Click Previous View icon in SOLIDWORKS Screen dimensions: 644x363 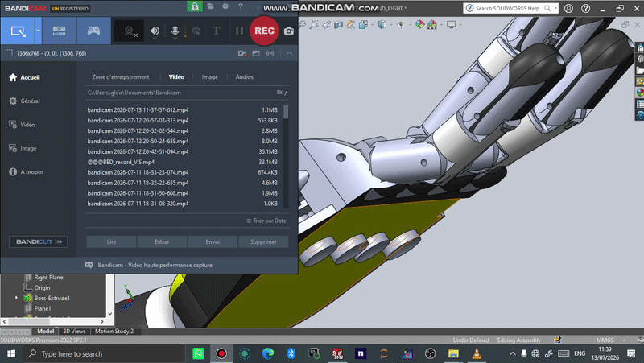tap(327, 25)
